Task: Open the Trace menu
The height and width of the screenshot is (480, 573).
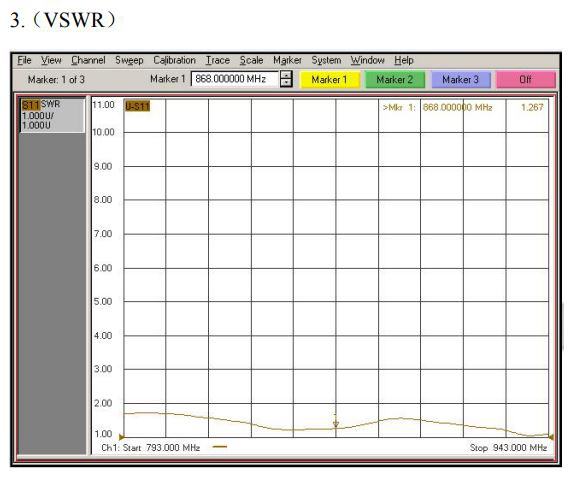Action: [x=217, y=60]
